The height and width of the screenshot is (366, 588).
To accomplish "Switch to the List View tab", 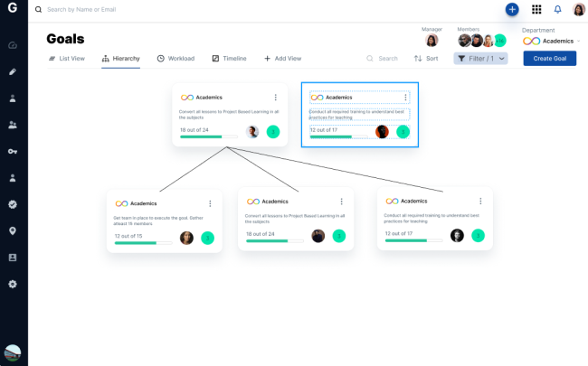I will tap(66, 58).
